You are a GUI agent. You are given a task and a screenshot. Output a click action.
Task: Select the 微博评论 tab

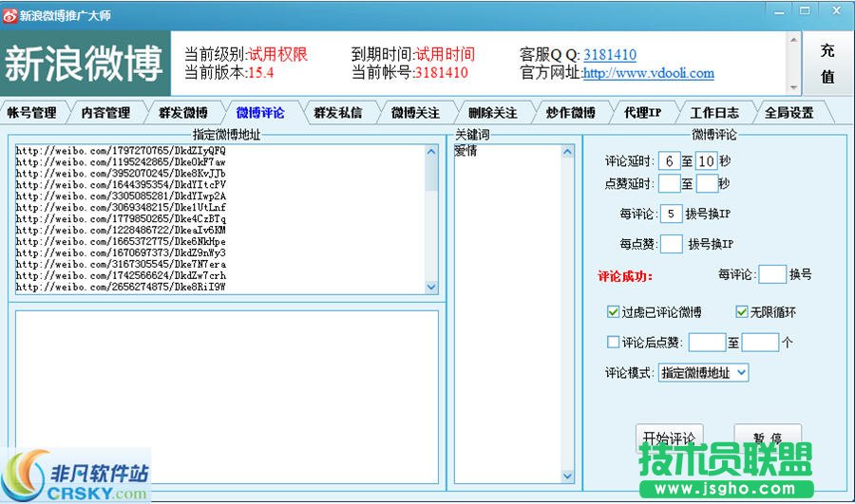pyautogui.click(x=260, y=113)
